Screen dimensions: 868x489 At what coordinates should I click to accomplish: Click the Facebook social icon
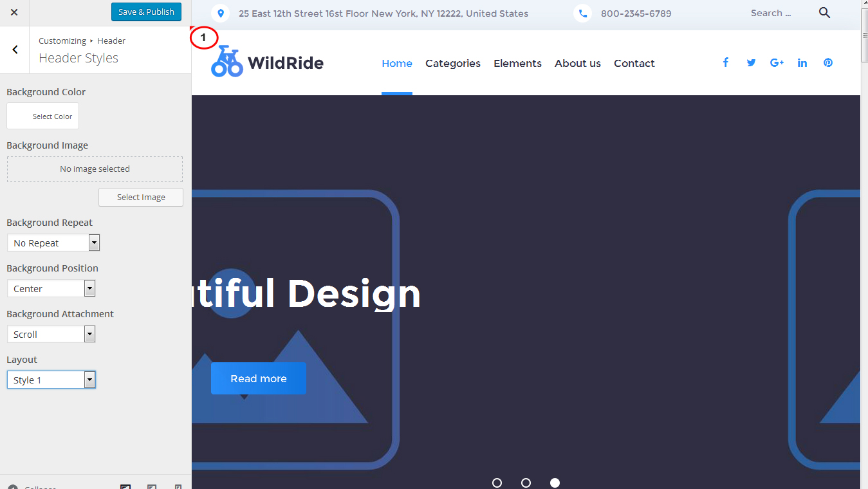[725, 62]
